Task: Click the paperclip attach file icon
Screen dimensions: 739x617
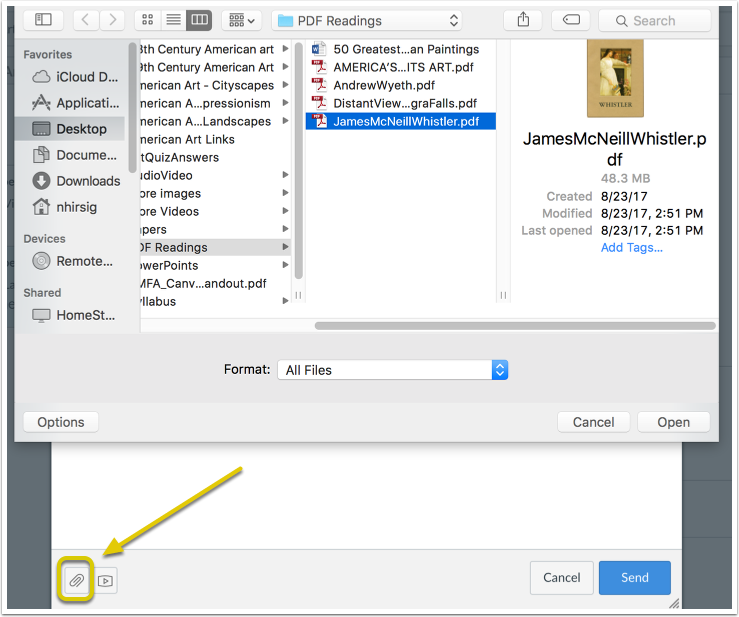Action: pos(76,580)
